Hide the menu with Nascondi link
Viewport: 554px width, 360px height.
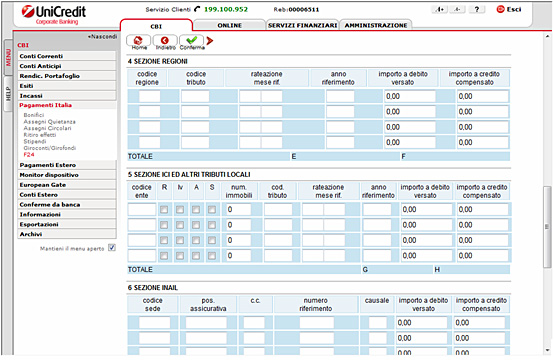click(102, 36)
